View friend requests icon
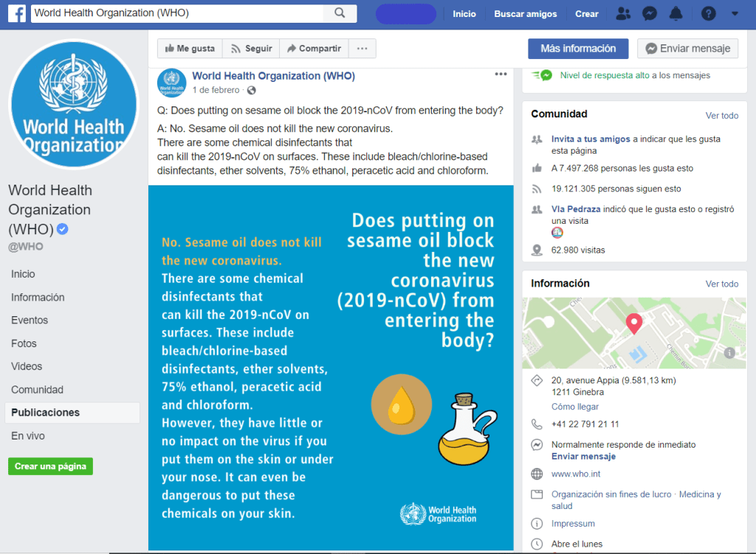Viewport: 756px width, 554px height. [623, 13]
